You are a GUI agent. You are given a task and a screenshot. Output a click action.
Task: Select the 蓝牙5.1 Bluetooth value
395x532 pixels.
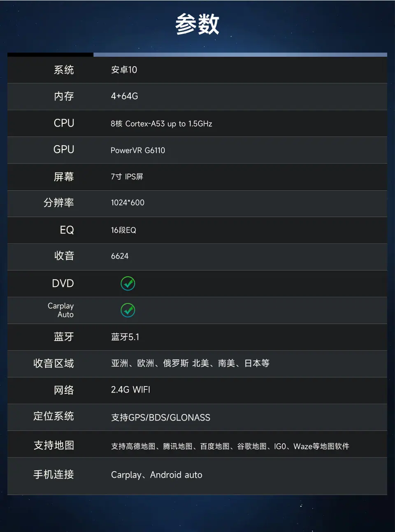[125, 337]
